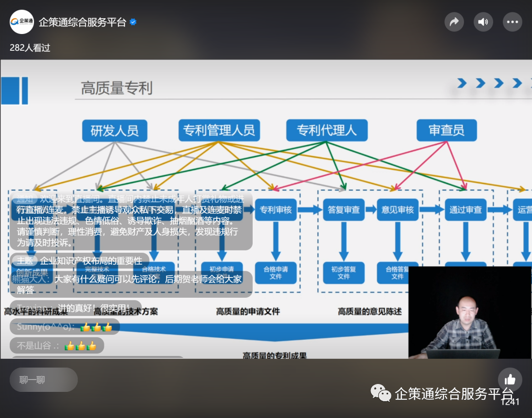This screenshot has width=532, height=418.
Task: Click the 研发人员 box on slide
Action: click(114, 130)
